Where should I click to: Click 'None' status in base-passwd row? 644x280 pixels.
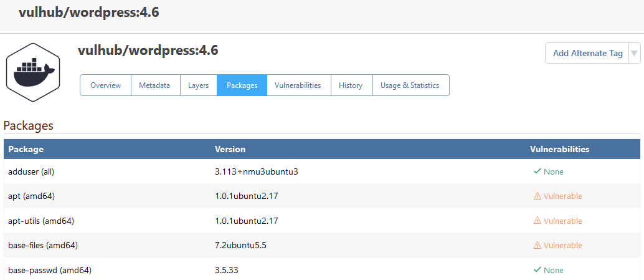click(554, 271)
